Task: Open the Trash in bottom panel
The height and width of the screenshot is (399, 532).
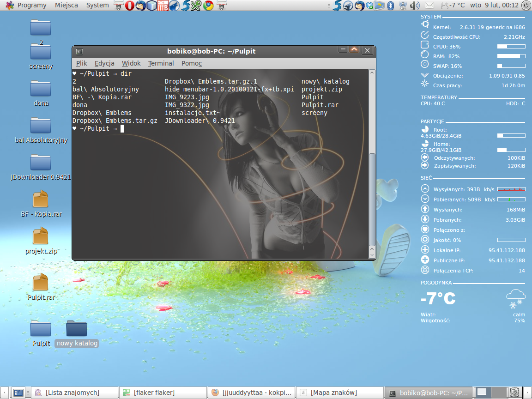Action: click(x=515, y=393)
